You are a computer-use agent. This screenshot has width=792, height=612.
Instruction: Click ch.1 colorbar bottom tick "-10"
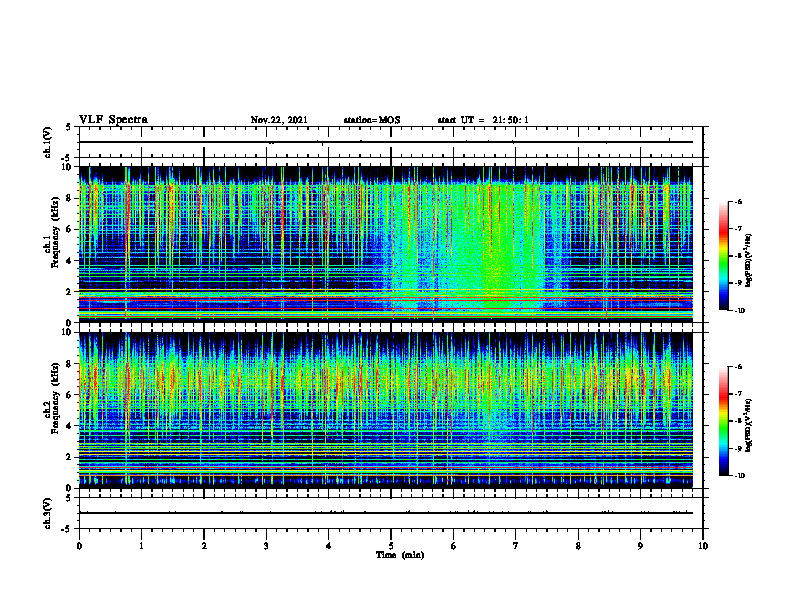tap(739, 311)
